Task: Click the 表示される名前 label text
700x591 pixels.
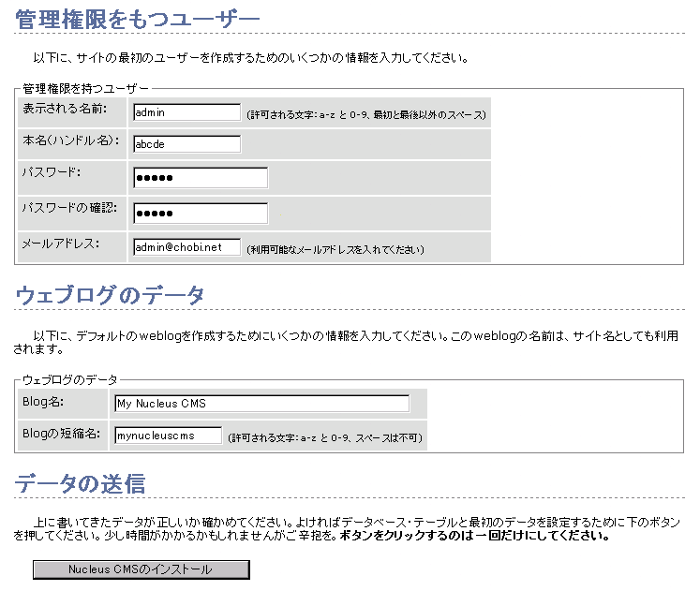Action: tap(64, 110)
